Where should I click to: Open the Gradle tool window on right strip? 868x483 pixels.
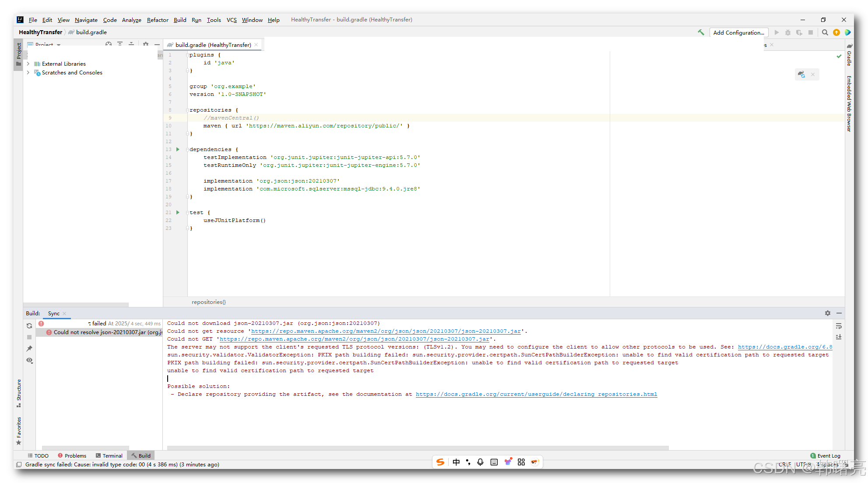tap(849, 55)
